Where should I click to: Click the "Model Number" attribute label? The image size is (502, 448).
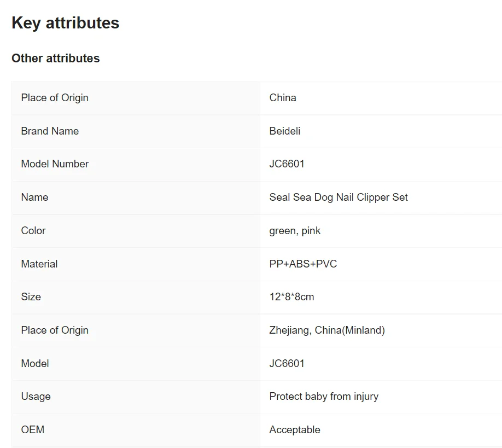(55, 164)
